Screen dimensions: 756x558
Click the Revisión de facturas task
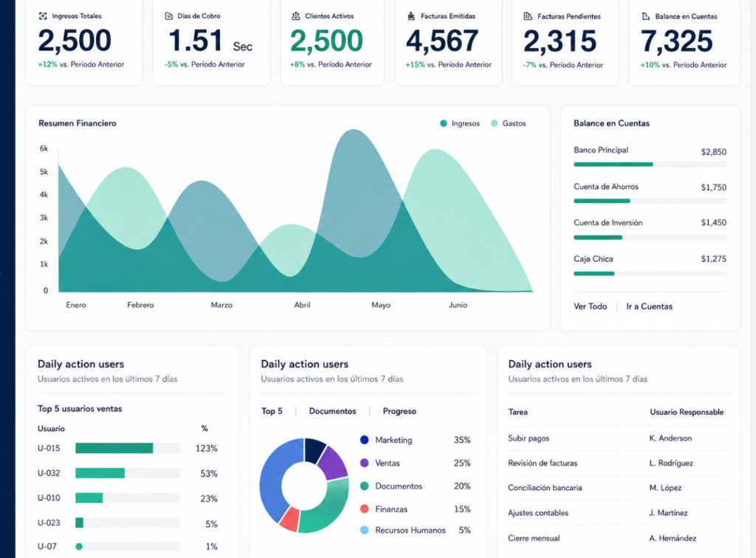point(543,463)
